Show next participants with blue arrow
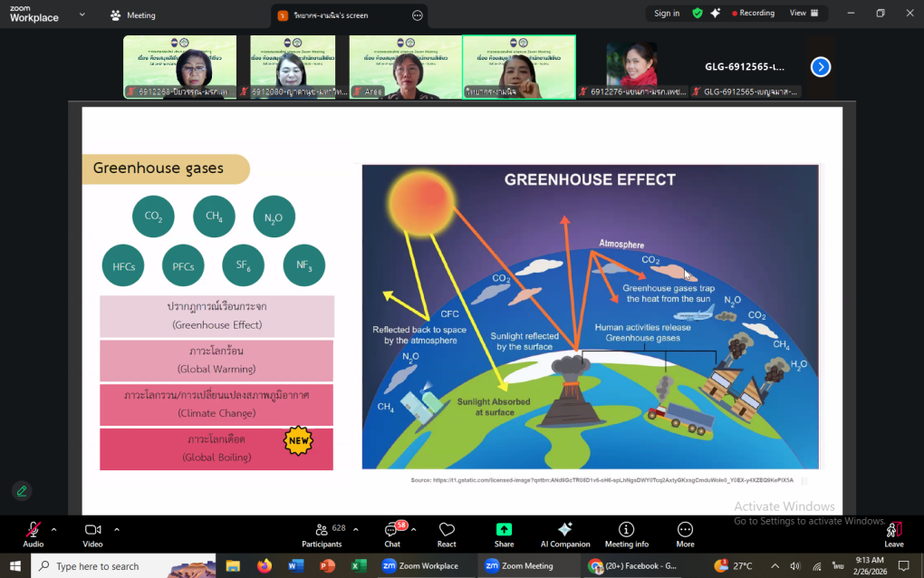This screenshot has height=578, width=924. tap(821, 66)
